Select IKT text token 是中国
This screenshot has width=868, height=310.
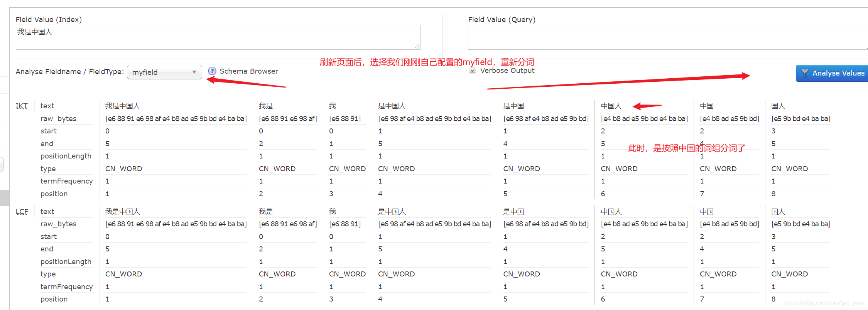[514, 106]
